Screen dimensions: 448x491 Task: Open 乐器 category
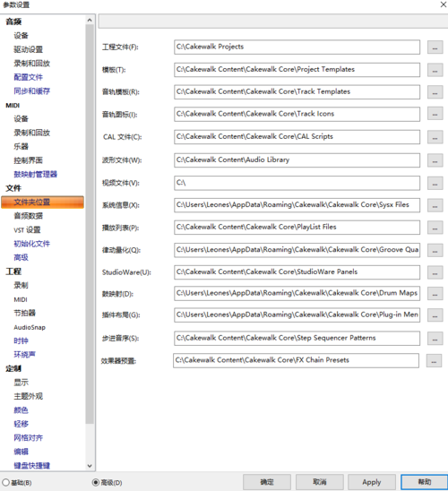click(x=21, y=146)
